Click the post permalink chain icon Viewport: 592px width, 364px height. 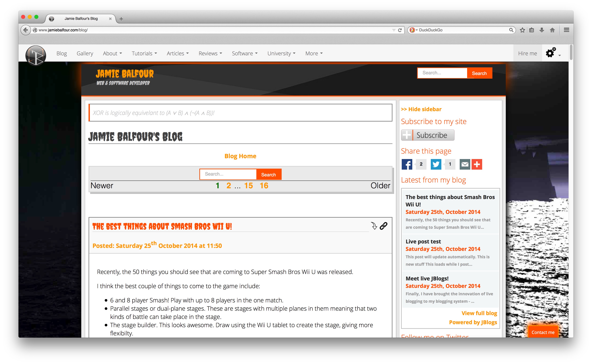pyautogui.click(x=384, y=226)
